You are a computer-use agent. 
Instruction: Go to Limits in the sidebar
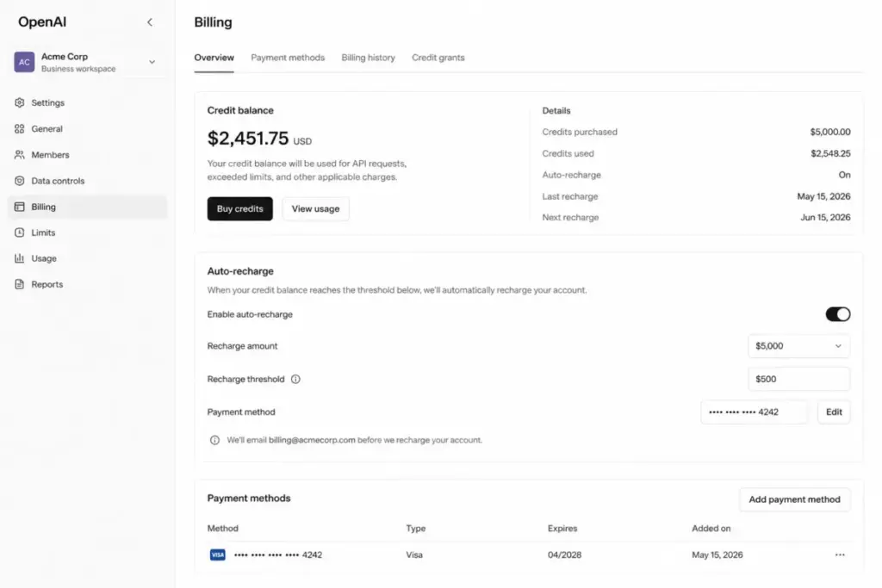[x=43, y=232]
